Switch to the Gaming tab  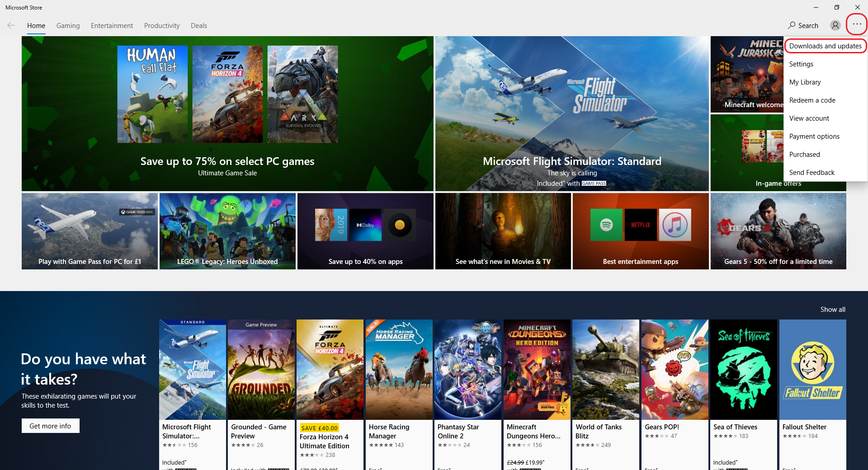pos(68,26)
